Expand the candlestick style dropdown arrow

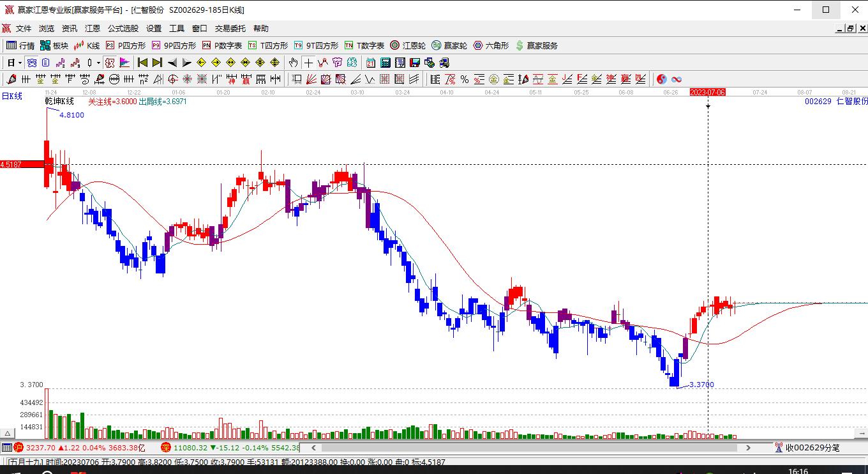[x=98, y=63]
